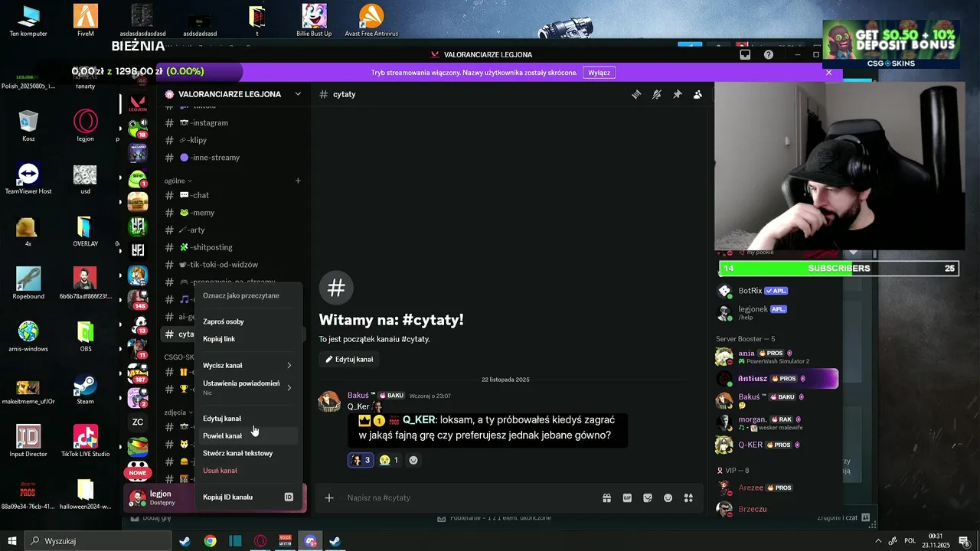This screenshot has height=551, width=980.
Task: Open notification settings bell-slash icon in header
Action: click(657, 94)
